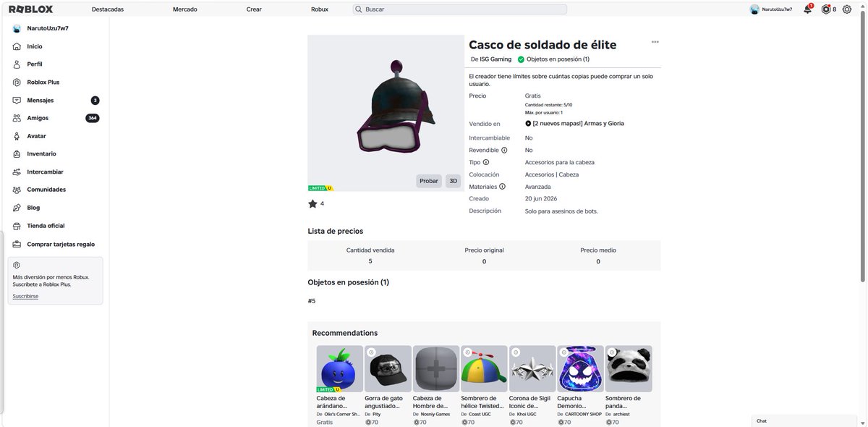Viewport: 868px width, 427px height.
Task: Click the Intercambiar icon in sidebar
Action: (x=17, y=172)
